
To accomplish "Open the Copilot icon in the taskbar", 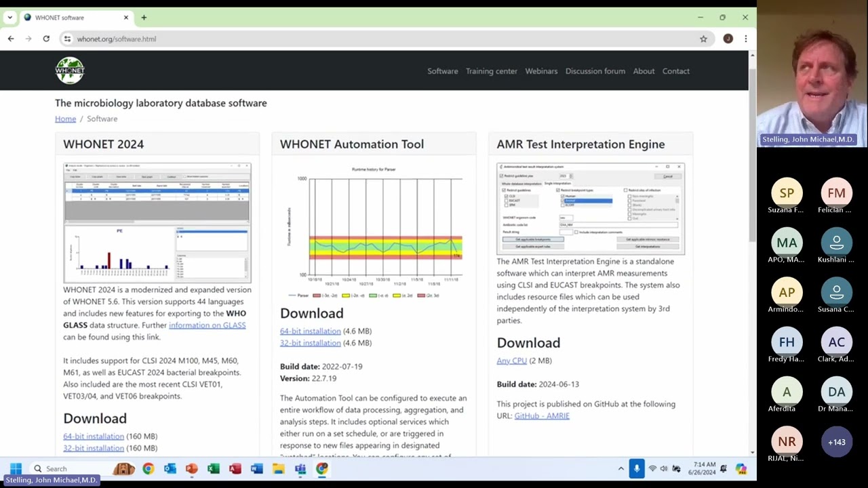I will 741,468.
